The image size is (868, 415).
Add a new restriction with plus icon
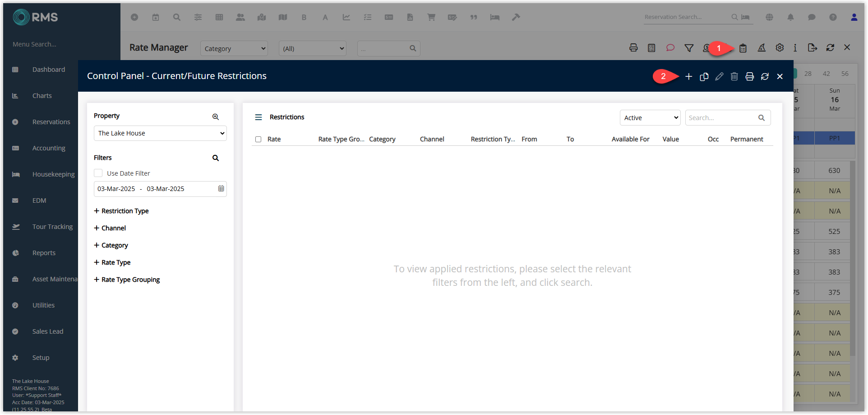click(x=688, y=77)
